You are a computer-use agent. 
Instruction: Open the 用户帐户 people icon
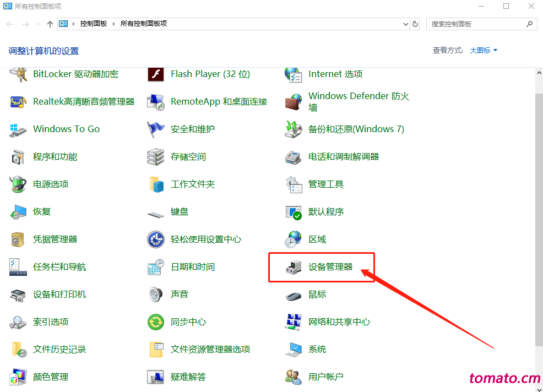pos(294,377)
